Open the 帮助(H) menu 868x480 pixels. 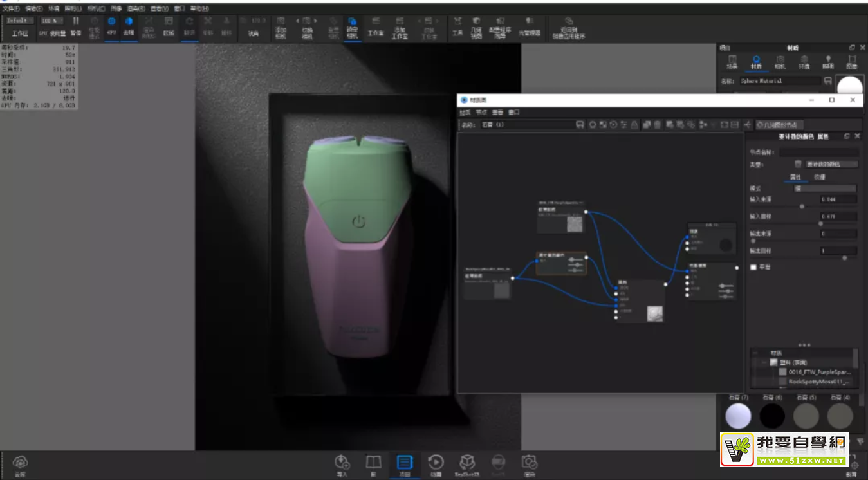(x=199, y=8)
